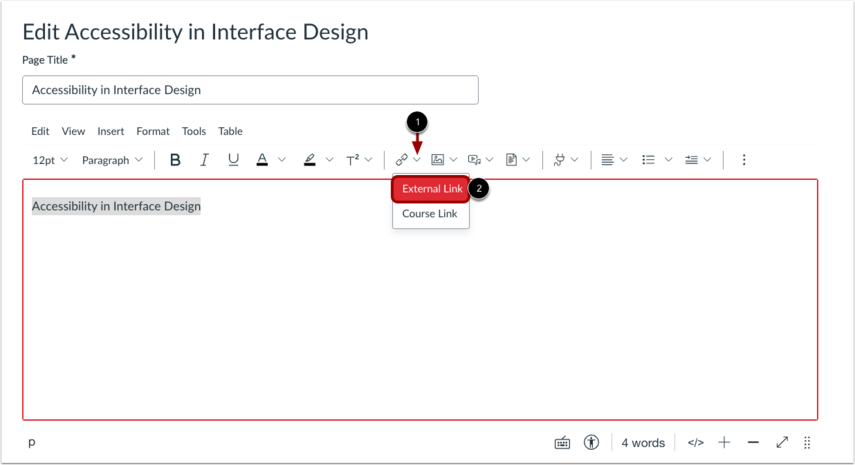The height and width of the screenshot is (465, 855).
Task: Click the superscript icon
Action: coord(353,160)
